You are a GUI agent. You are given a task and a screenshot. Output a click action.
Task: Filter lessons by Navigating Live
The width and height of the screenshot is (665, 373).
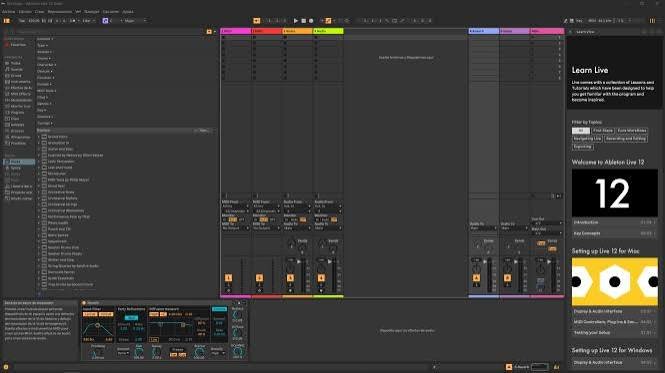(587, 139)
